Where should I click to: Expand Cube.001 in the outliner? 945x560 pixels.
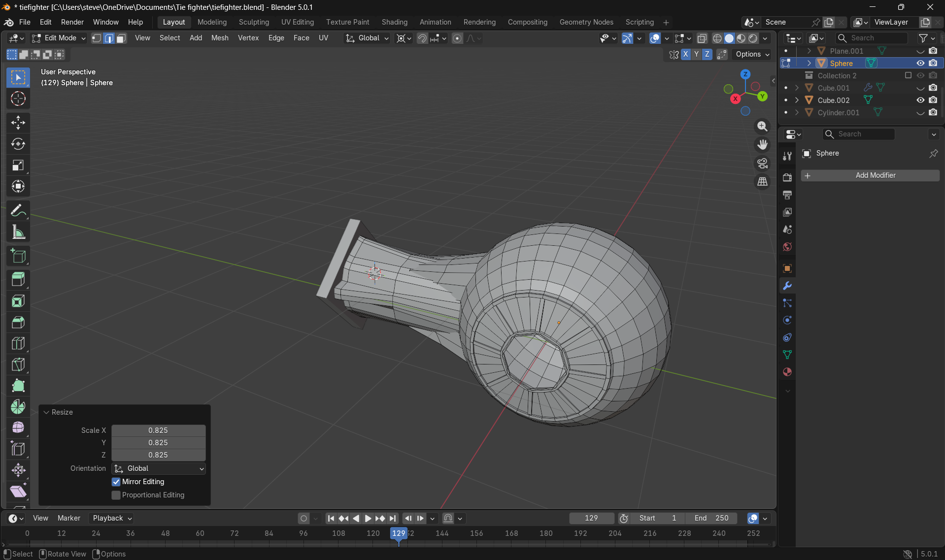pos(797,88)
